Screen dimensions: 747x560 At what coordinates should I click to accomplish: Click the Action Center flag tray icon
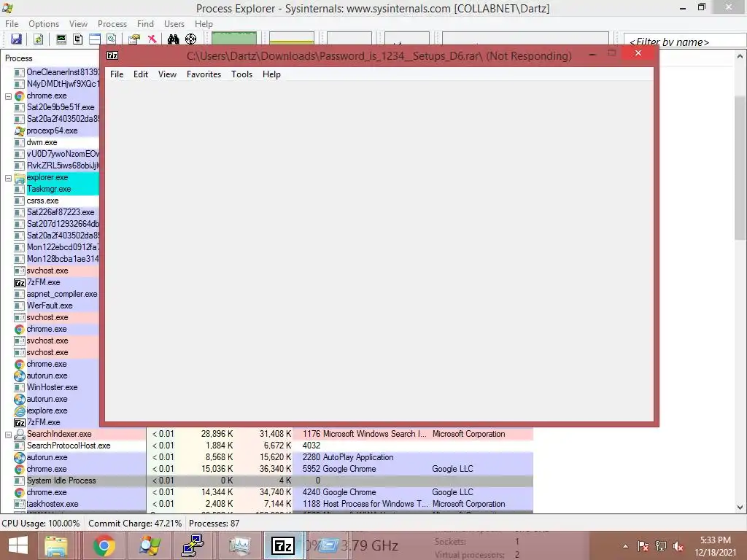pyautogui.click(x=643, y=547)
